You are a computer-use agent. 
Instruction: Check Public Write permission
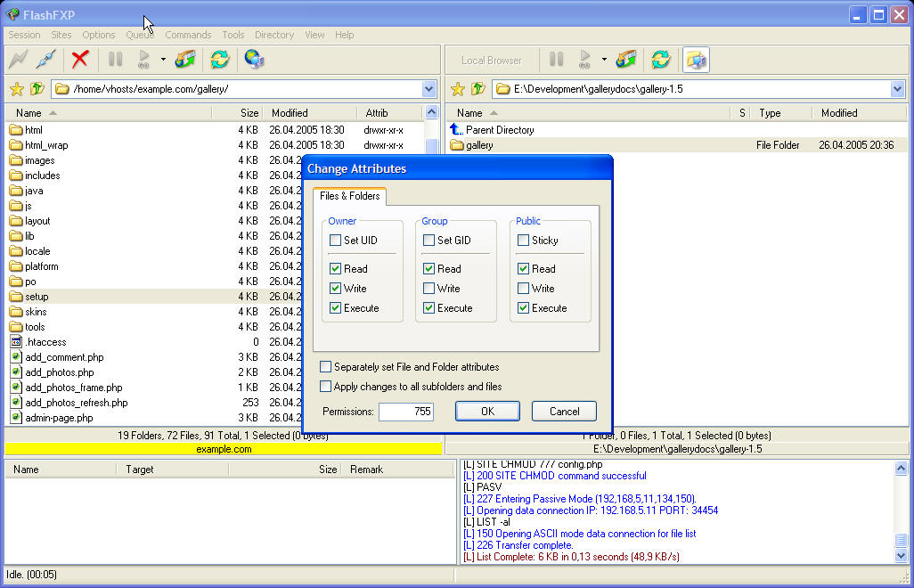524,289
